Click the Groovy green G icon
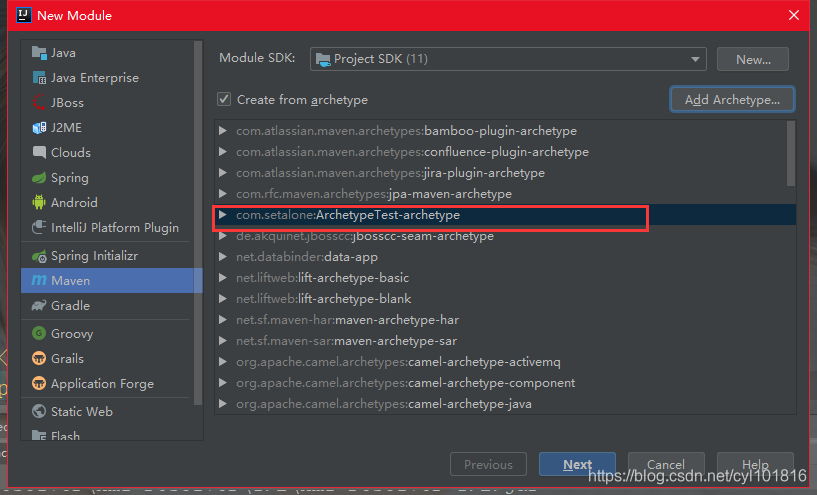The width and height of the screenshot is (817, 495). pos(39,333)
